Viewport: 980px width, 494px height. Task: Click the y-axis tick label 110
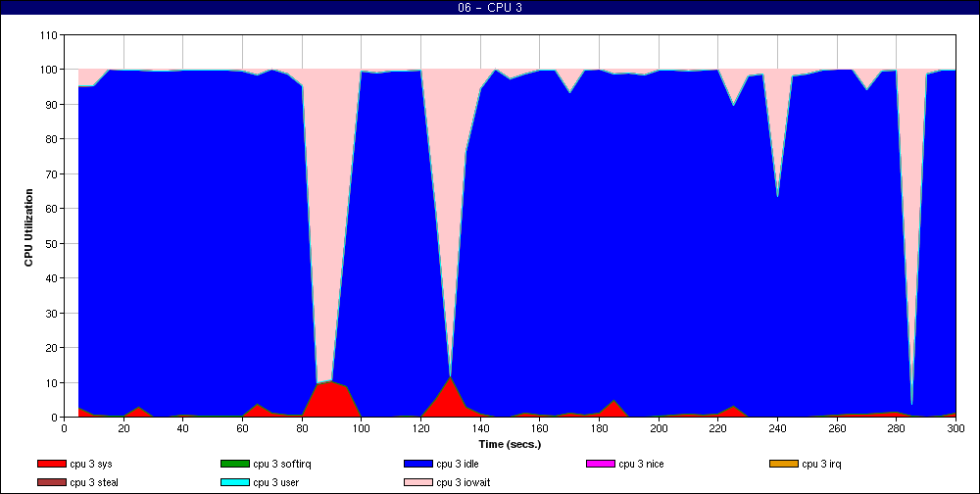[x=51, y=35]
